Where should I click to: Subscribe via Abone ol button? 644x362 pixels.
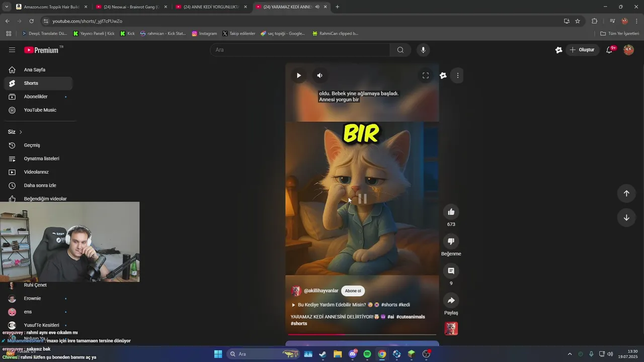tap(353, 291)
